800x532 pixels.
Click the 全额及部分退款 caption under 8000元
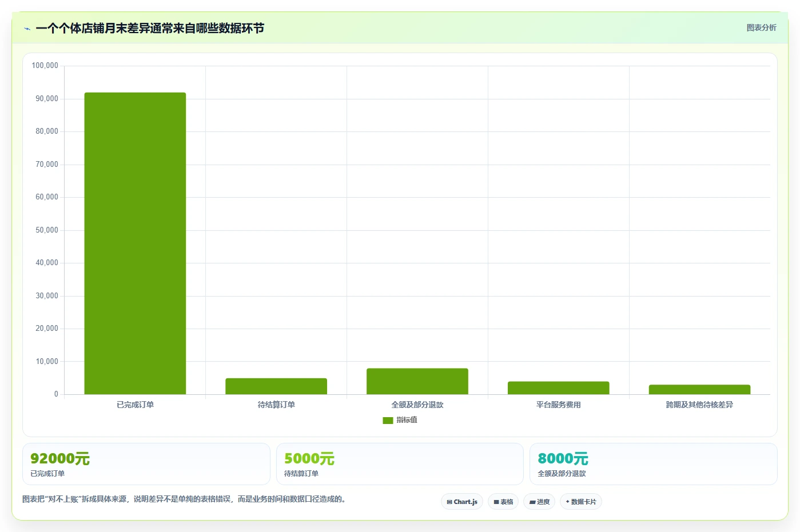[x=562, y=474]
